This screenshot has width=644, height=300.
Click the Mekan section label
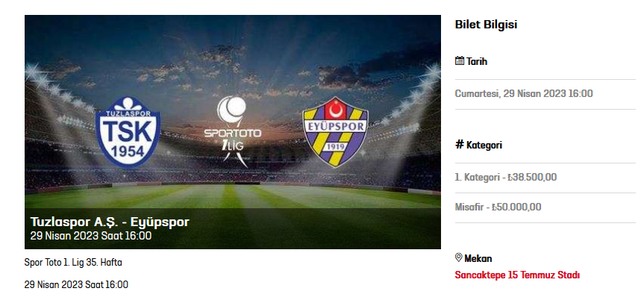478,258
